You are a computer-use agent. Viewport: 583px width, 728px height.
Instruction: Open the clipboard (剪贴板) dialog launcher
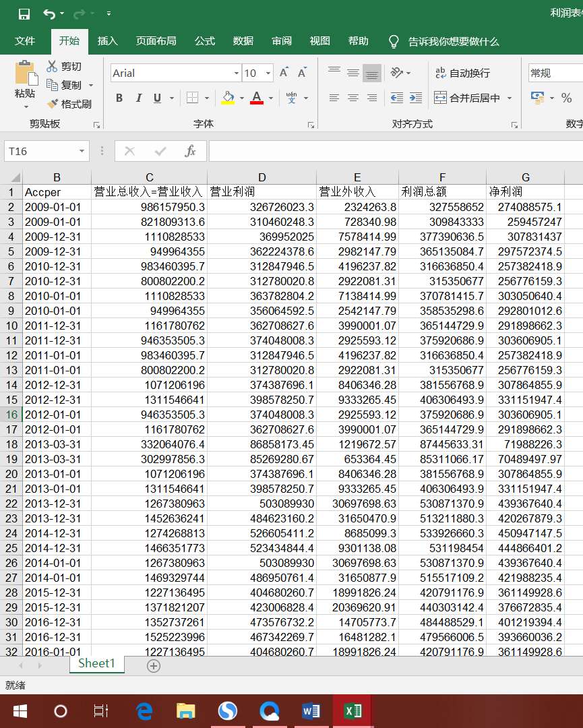(96, 125)
